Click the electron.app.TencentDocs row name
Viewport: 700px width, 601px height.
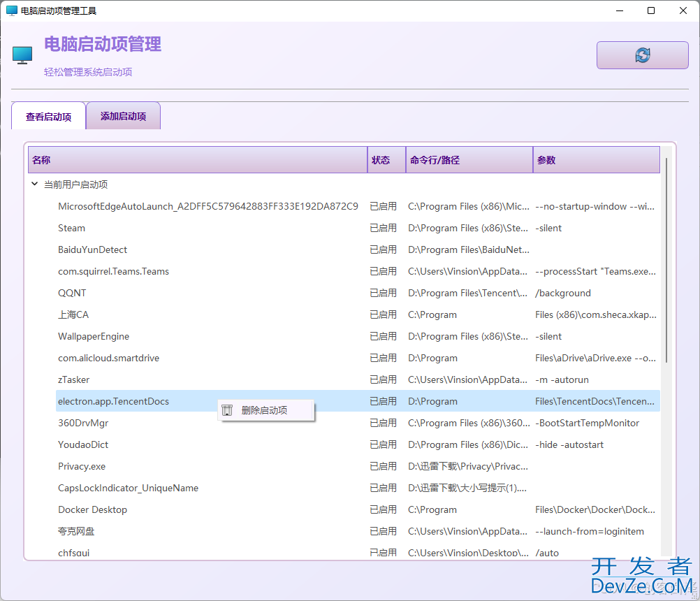click(113, 401)
